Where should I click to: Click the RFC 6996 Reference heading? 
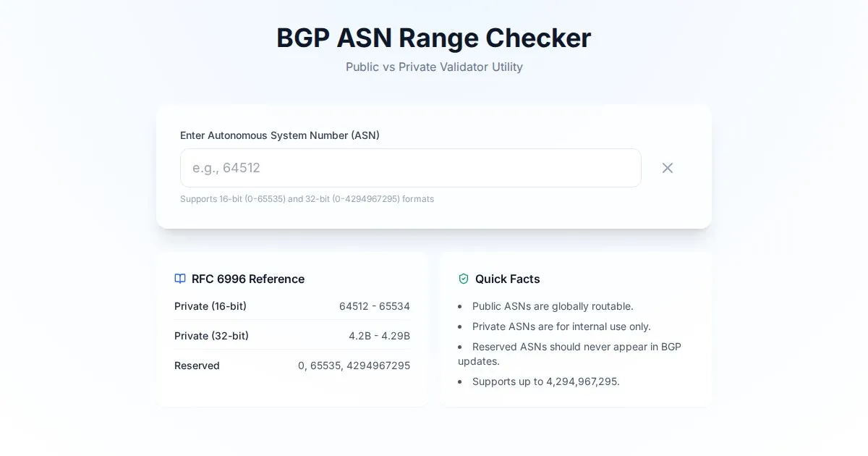pyautogui.click(x=247, y=279)
